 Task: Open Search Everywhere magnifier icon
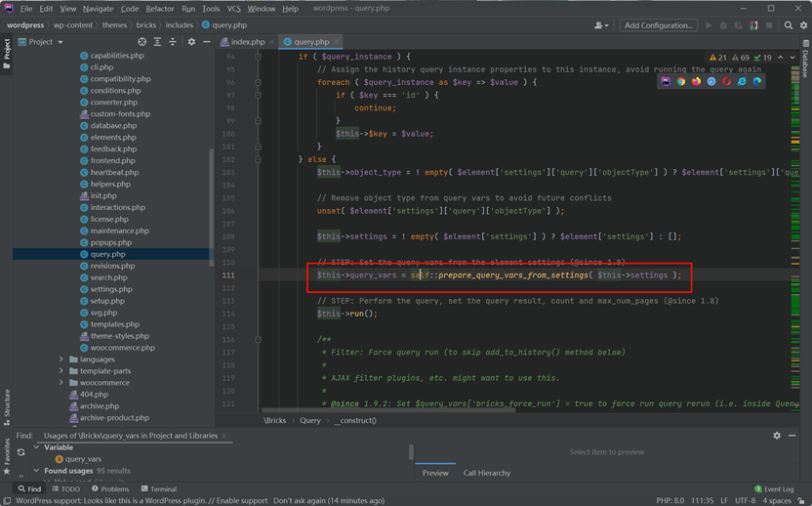pos(789,25)
